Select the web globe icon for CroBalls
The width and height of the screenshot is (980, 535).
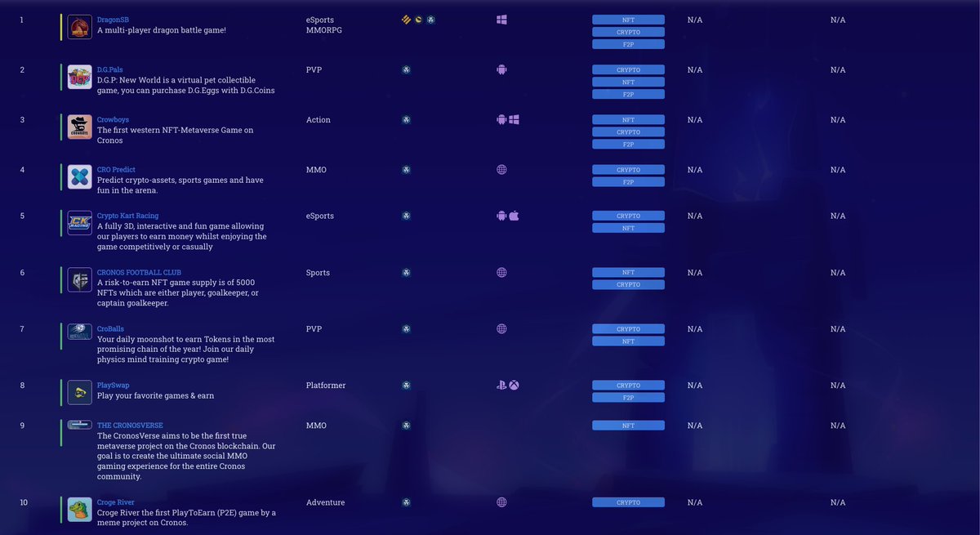[x=501, y=328]
